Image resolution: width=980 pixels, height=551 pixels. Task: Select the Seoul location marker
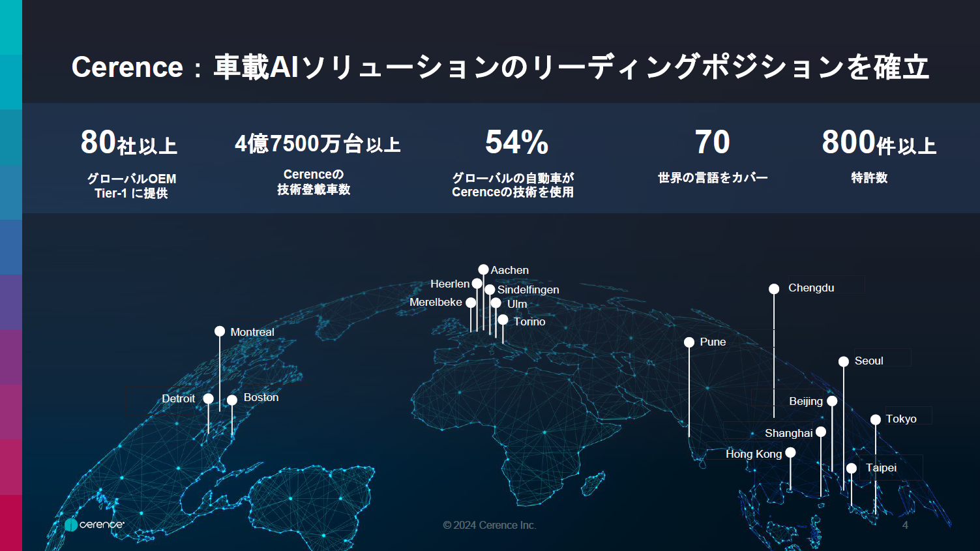click(x=843, y=361)
